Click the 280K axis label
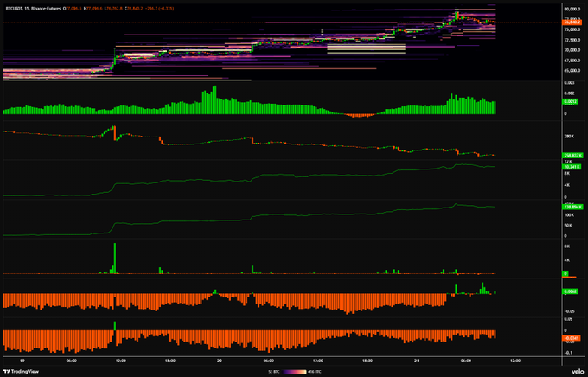The height and width of the screenshot is (377, 588). pyautogui.click(x=569, y=136)
